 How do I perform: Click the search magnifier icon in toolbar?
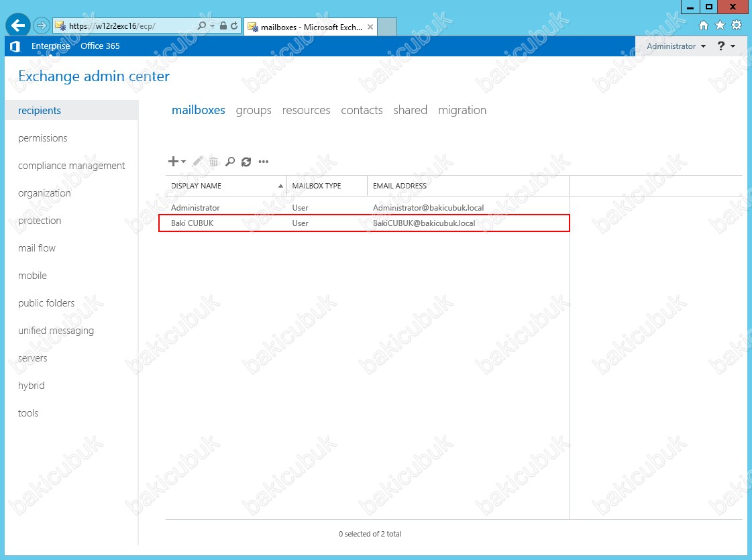coord(230,162)
